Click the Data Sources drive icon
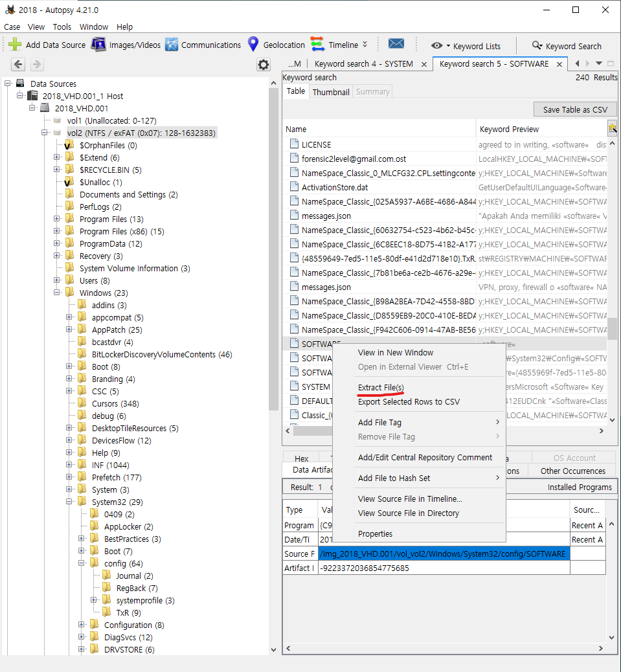This screenshot has height=672, width=621. [20, 83]
